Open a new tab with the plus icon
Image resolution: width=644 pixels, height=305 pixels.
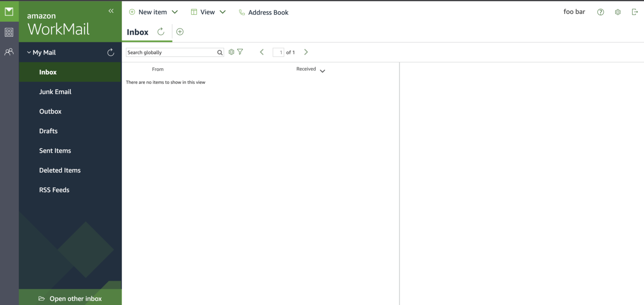point(179,31)
